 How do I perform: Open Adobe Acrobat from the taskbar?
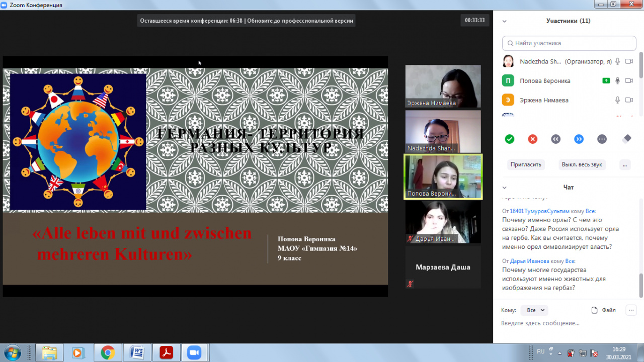(166, 353)
